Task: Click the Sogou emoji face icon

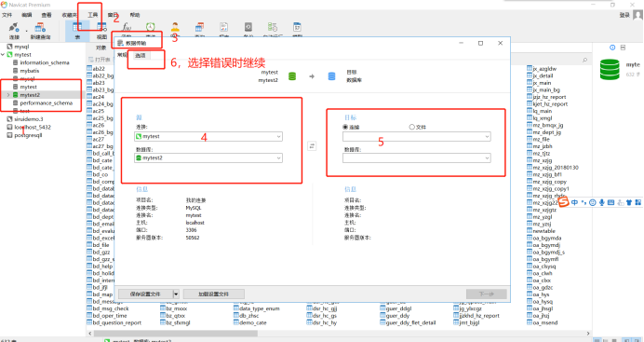Action: coord(592,202)
